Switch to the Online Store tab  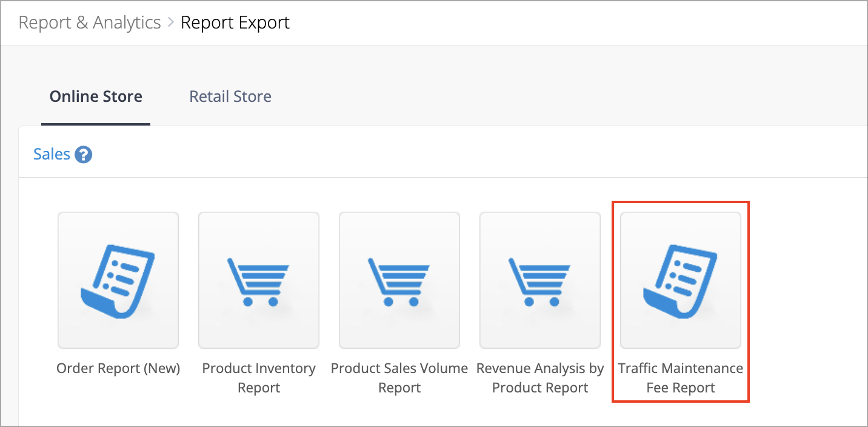pos(96,96)
